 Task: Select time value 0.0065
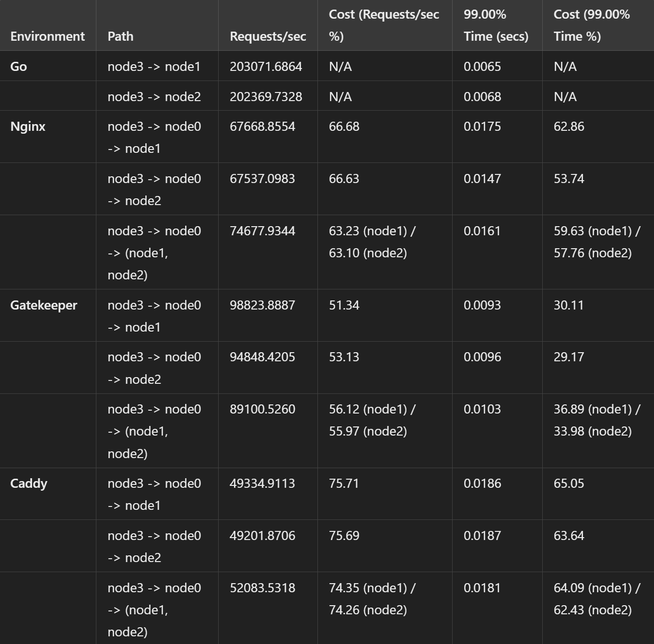click(x=482, y=67)
